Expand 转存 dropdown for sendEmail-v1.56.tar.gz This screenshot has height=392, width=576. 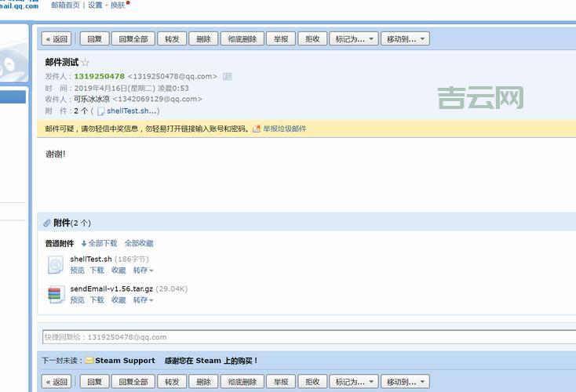(x=143, y=300)
